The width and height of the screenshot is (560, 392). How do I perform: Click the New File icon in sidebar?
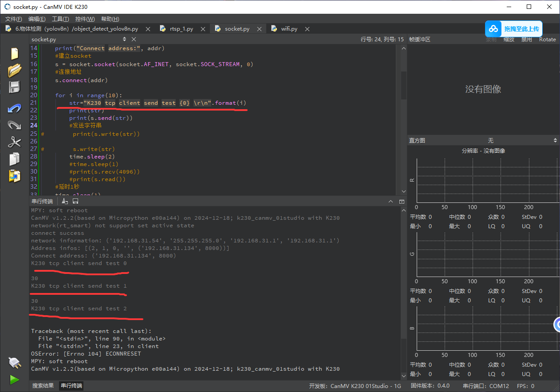click(15, 54)
